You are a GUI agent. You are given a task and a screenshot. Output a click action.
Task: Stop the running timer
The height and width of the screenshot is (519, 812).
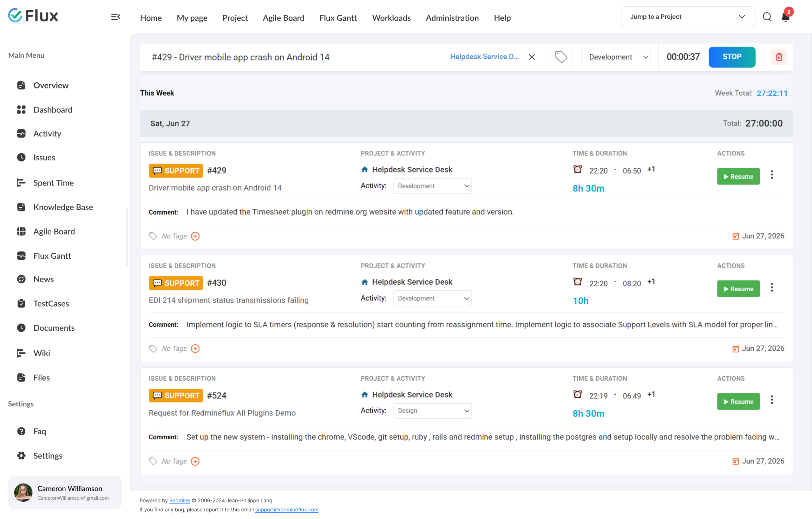732,57
